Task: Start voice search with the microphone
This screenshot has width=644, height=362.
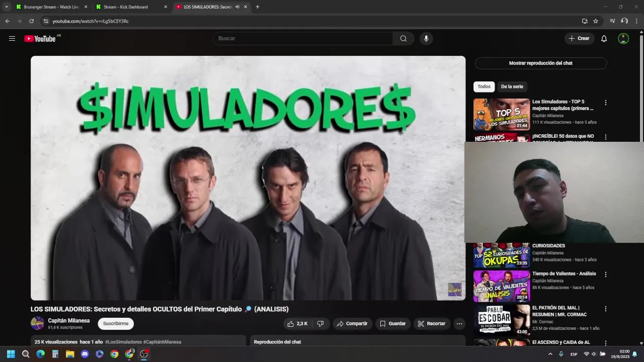Action: (x=426, y=39)
